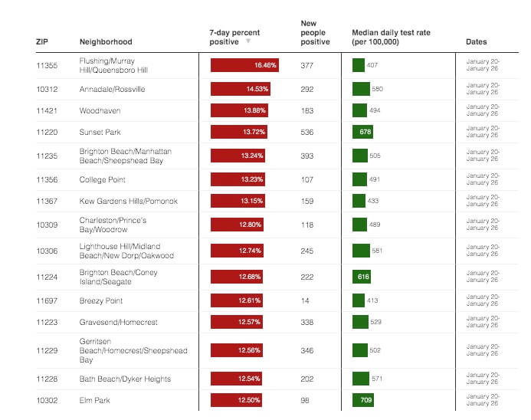Click ZIP code 10309
This screenshot has width=531, height=420.
tap(48, 225)
